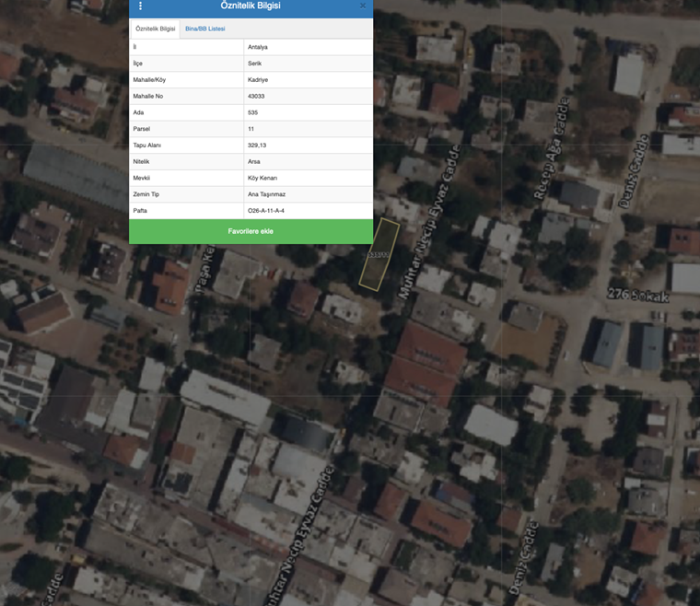700x606 pixels.
Task: Open the three-dot menu in panel header
Action: 140,6
